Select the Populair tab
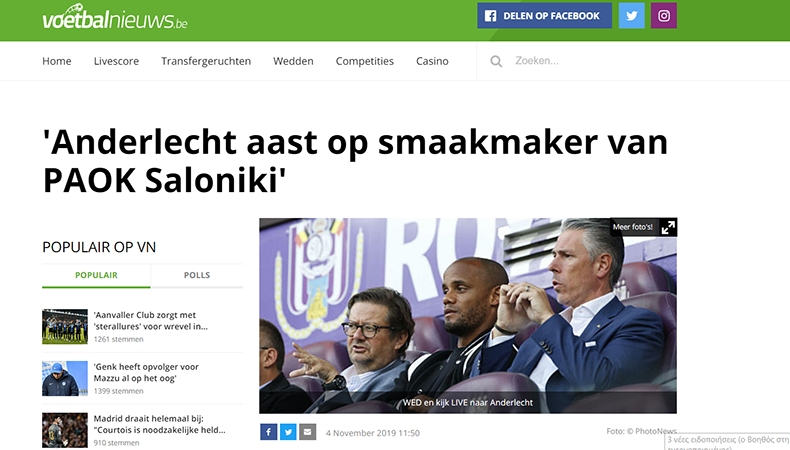 [x=96, y=275]
